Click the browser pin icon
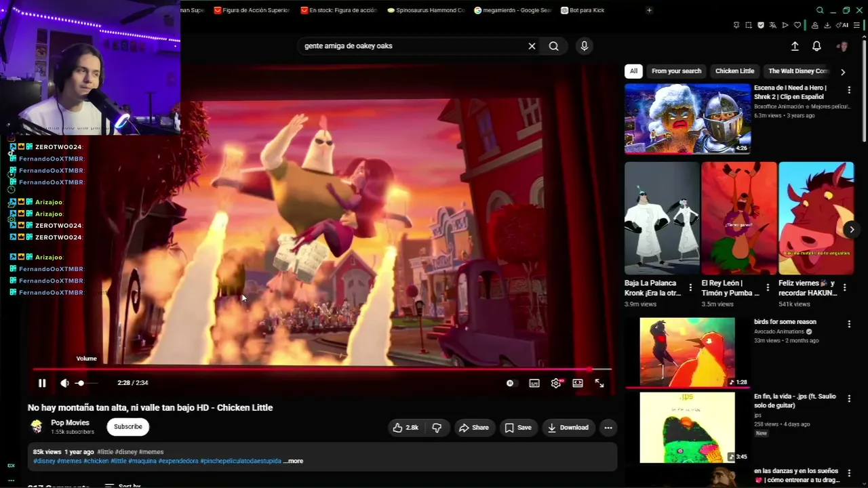The height and width of the screenshot is (488, 868). coord(736,25)
